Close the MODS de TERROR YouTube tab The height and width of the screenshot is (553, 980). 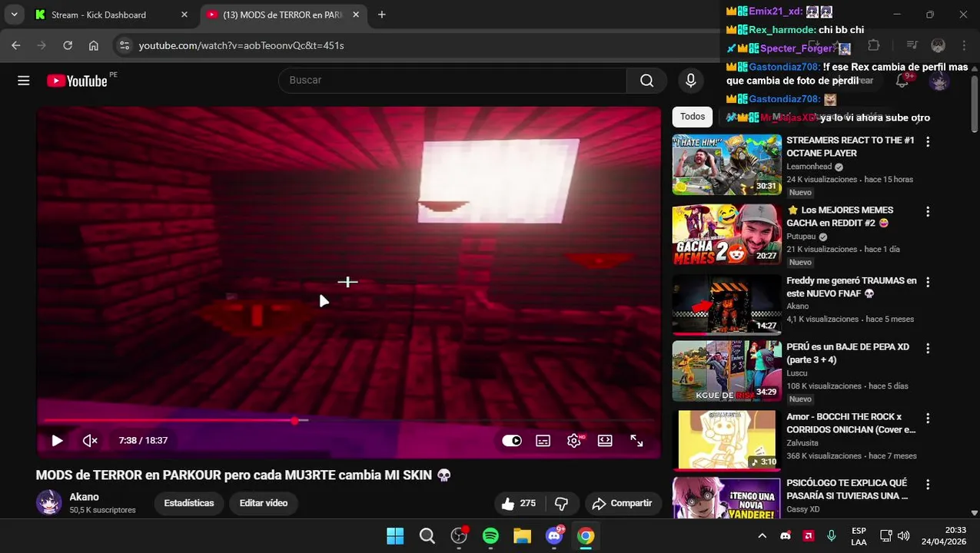[x=356, y=15]
